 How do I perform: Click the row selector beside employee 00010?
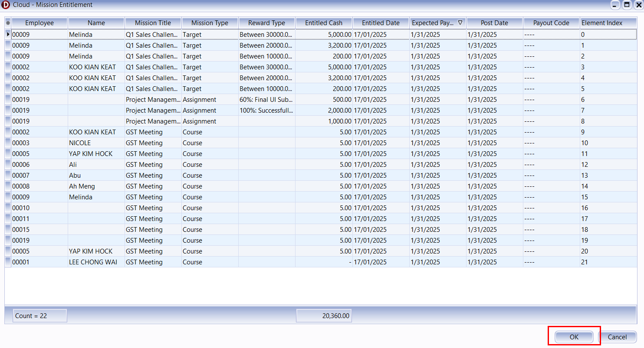click(x=7, y=208)
